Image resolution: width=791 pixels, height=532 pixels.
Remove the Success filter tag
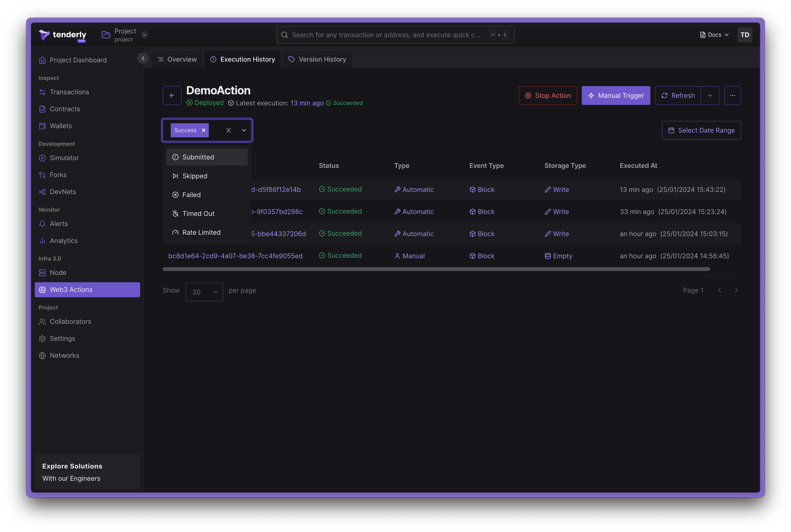point(204,130)
